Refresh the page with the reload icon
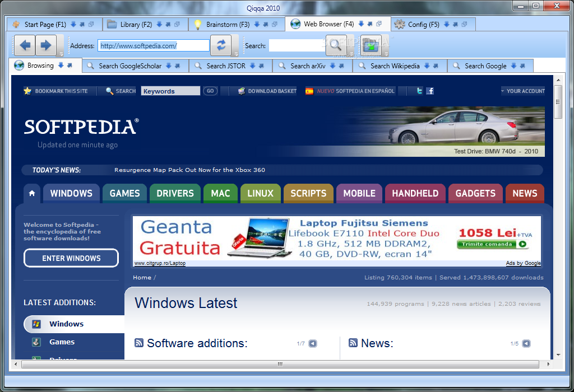The image size is (574, 392). [221, 45]
